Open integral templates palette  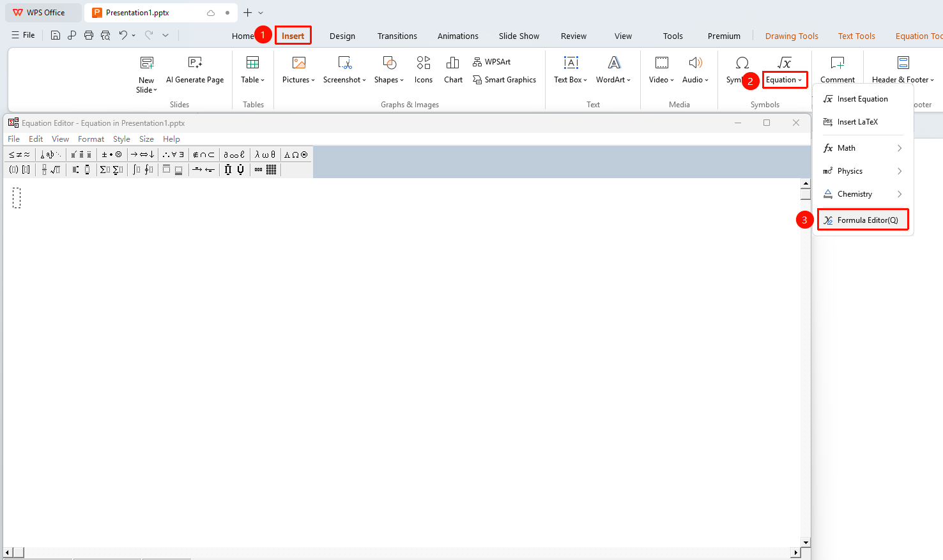[x=142, y=170]
